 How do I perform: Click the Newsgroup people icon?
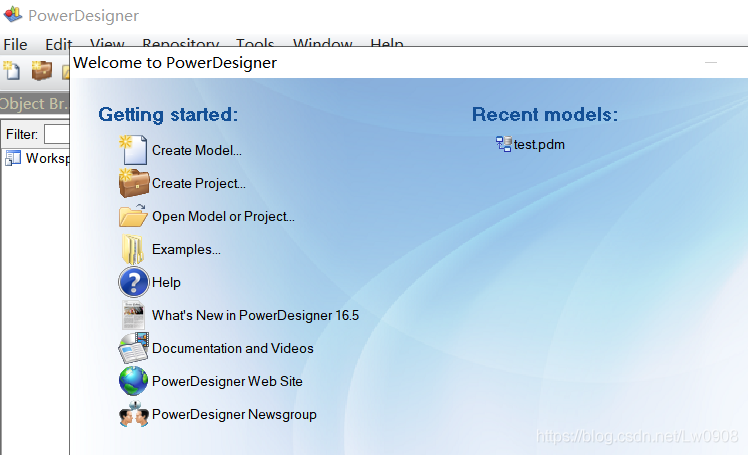(x=134, y=414)
